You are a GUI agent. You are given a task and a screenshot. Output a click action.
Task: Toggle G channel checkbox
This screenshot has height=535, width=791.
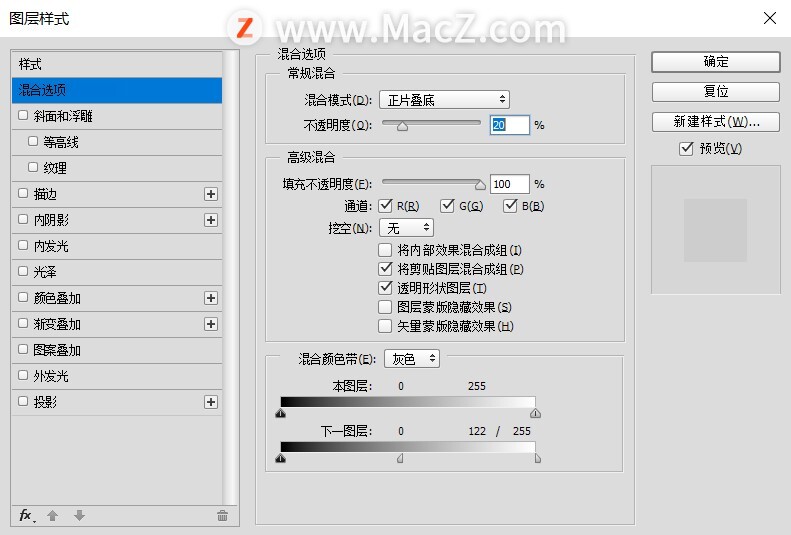(x=447, y=205)
